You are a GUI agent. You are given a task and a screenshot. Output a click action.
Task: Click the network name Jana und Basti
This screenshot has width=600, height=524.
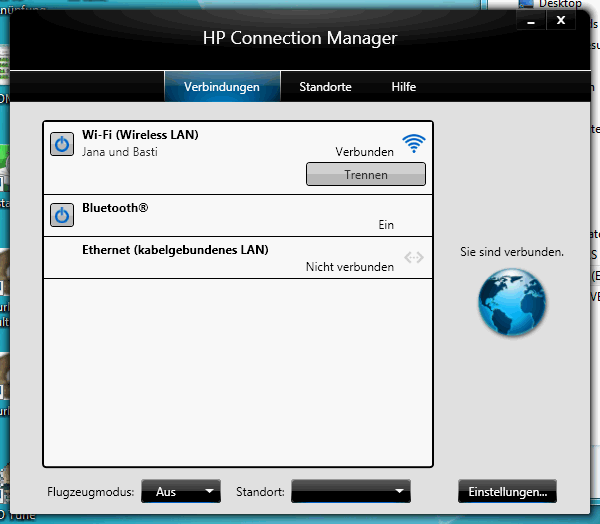120,152
